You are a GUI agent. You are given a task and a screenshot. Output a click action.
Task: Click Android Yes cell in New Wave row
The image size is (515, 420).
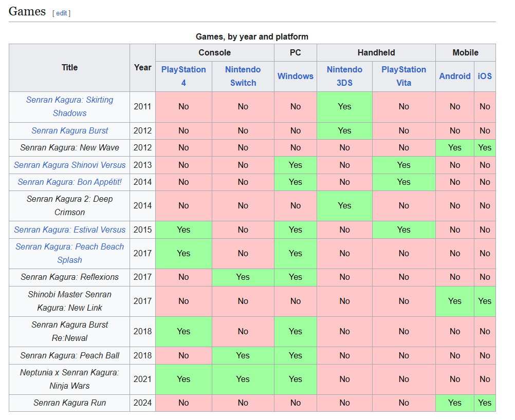[x=455, y=148]
